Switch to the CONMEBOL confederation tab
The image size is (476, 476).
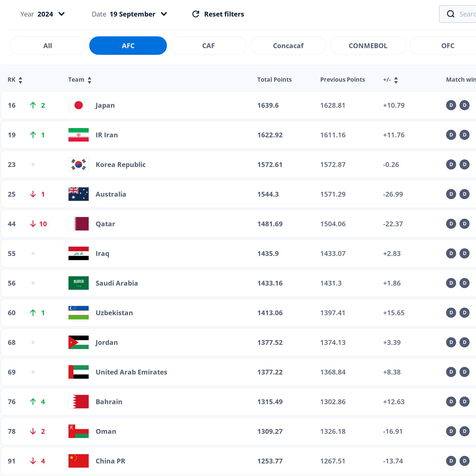[x=368, y=46]
